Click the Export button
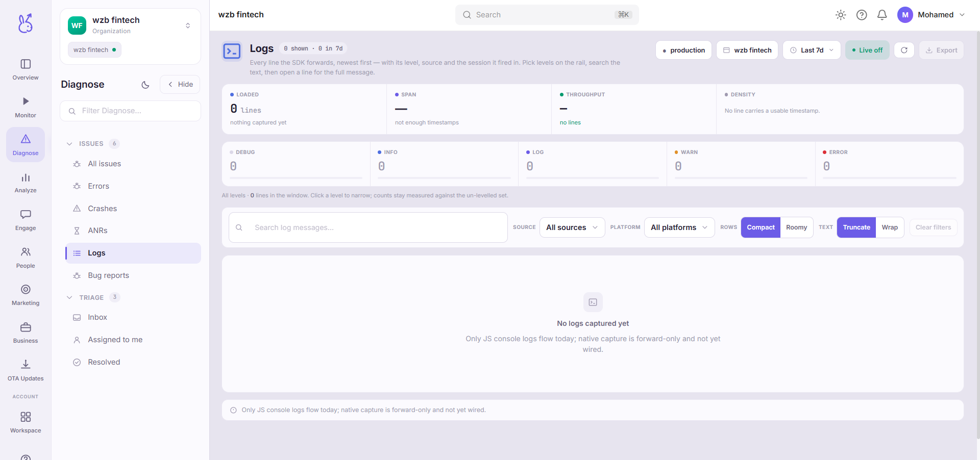 tap(941, 50)
